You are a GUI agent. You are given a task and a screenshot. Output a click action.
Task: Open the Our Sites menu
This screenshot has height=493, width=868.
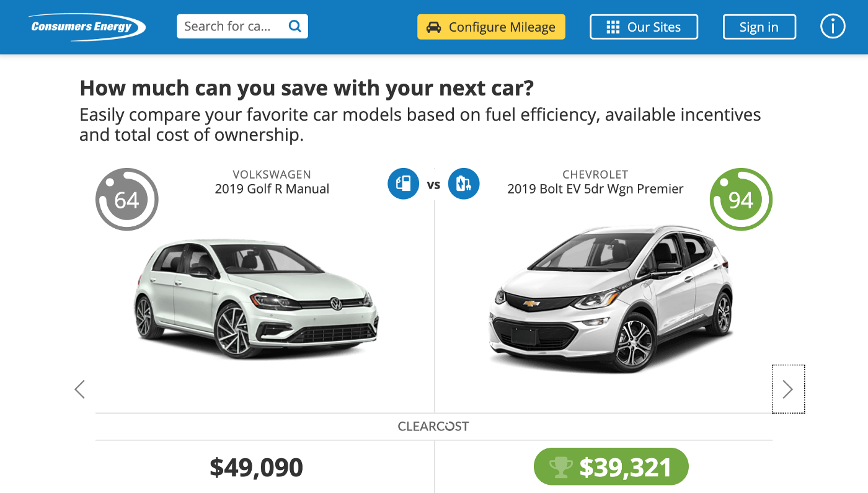tap(644, 27)
